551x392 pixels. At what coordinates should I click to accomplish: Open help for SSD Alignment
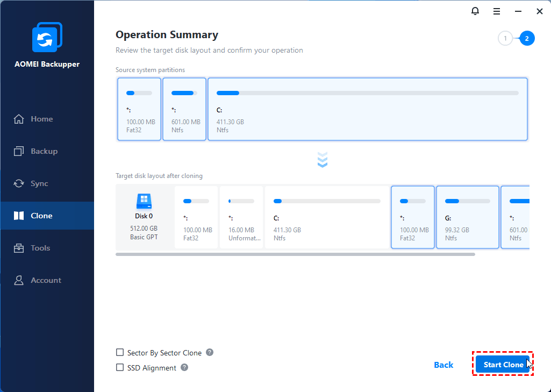click(x=184, y=367)
